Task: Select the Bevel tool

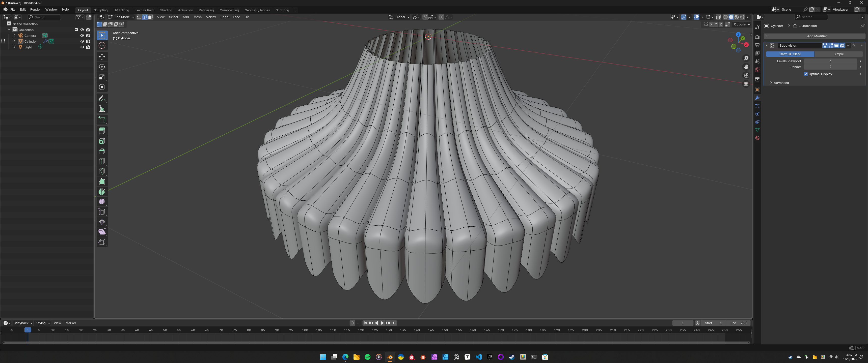Action: tap(102, 151)
